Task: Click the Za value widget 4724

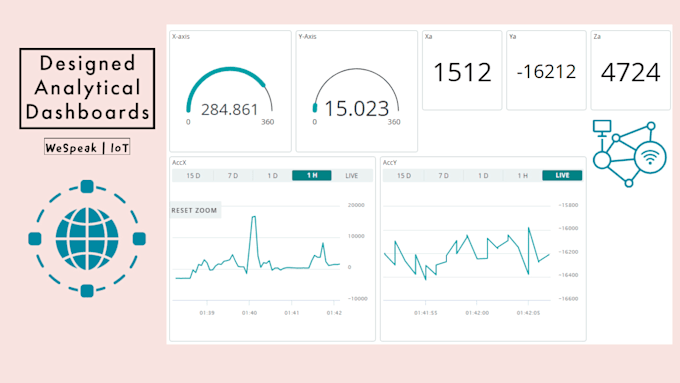Action: point(631,70)
